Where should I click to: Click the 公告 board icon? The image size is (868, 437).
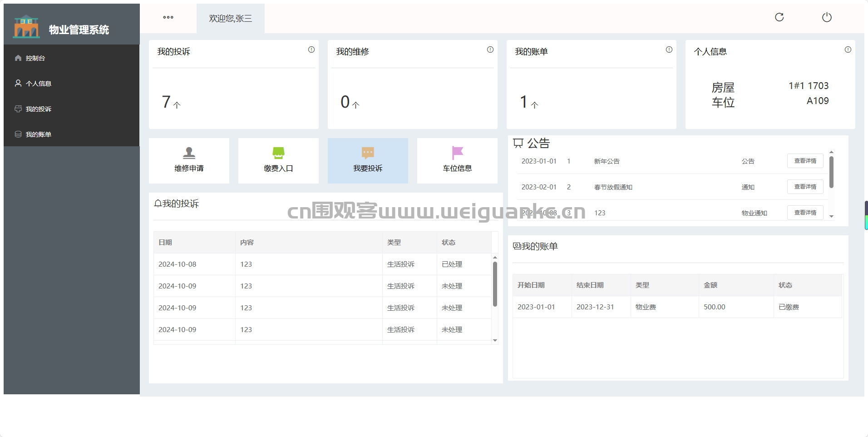coord(518,144)
